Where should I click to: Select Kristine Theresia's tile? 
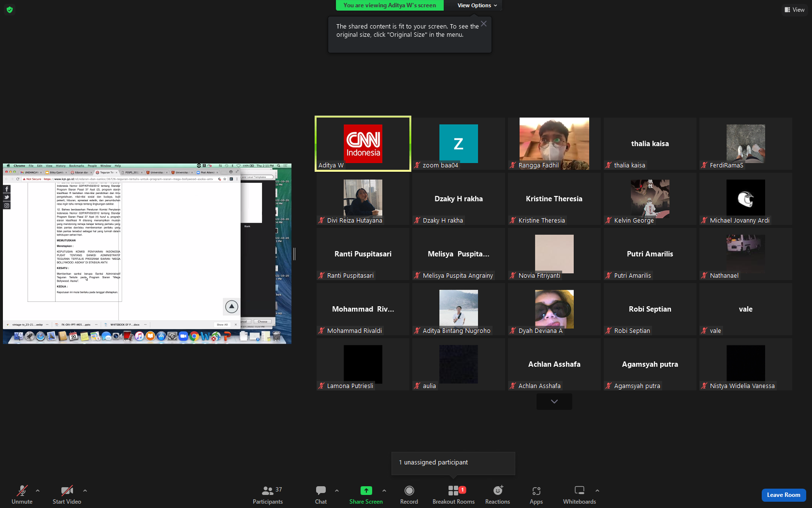[x=554, y=199]
